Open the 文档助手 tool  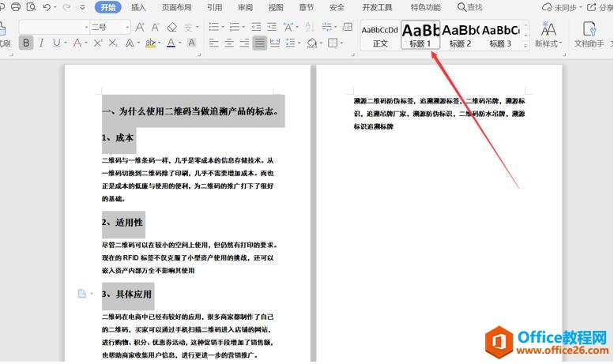[x=589, y=35]
